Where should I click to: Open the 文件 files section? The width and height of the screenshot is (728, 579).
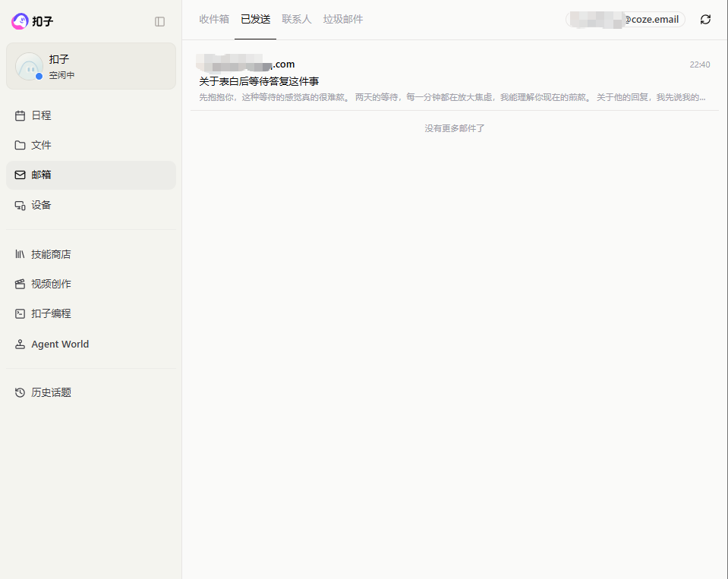pyautogui.click(x=42, y=145)
